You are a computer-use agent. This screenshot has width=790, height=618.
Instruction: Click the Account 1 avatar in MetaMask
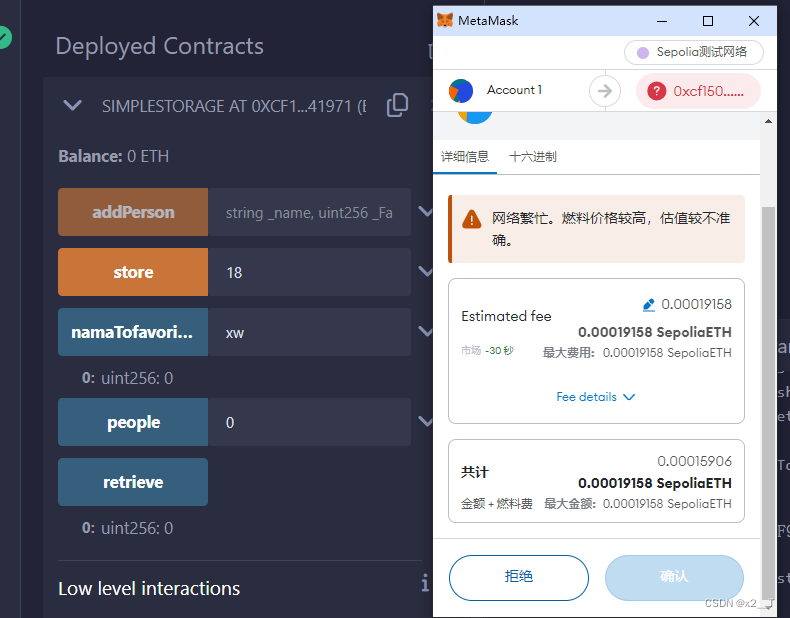(461, 91)
